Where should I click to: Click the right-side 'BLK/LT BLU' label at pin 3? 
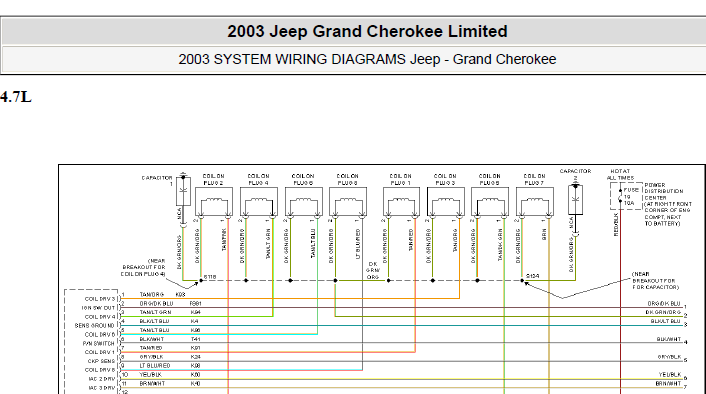point(665,321)
